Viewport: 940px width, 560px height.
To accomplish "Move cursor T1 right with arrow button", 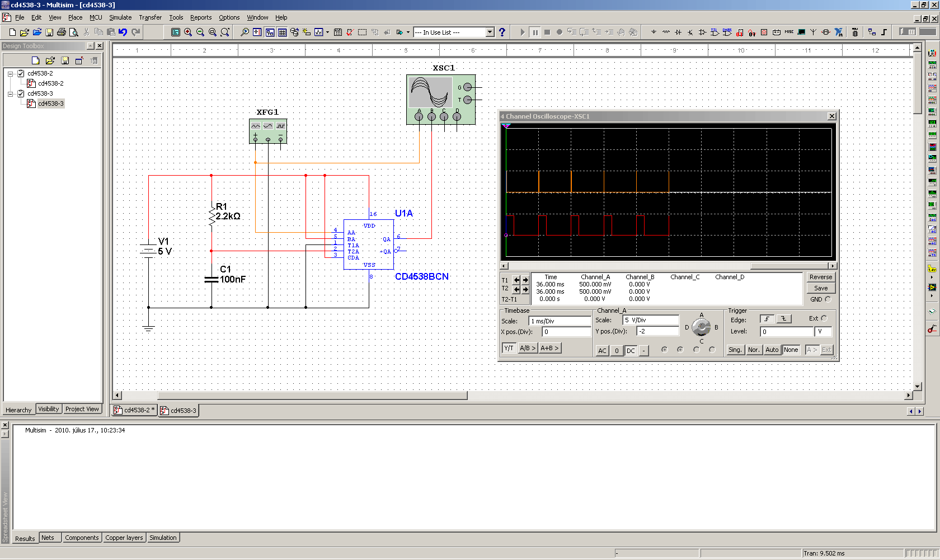I will click(x=525, y=280).
